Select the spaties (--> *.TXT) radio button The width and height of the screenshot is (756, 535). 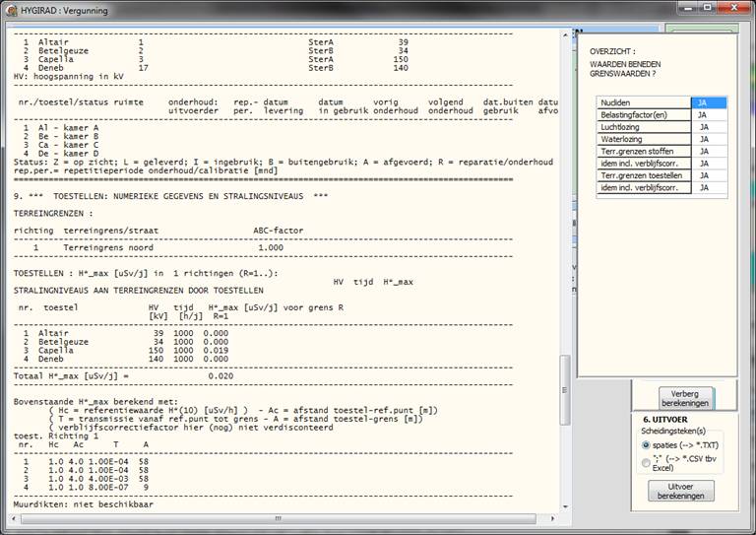pos(646,445)
